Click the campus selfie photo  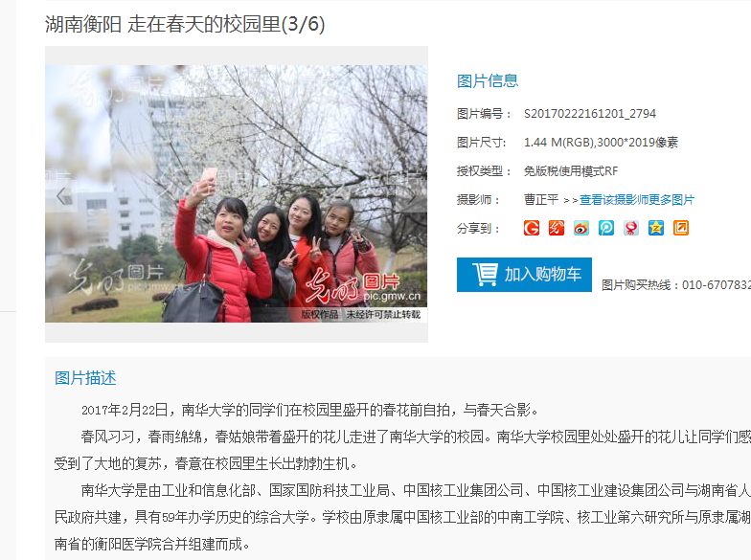tap(236, 193)
